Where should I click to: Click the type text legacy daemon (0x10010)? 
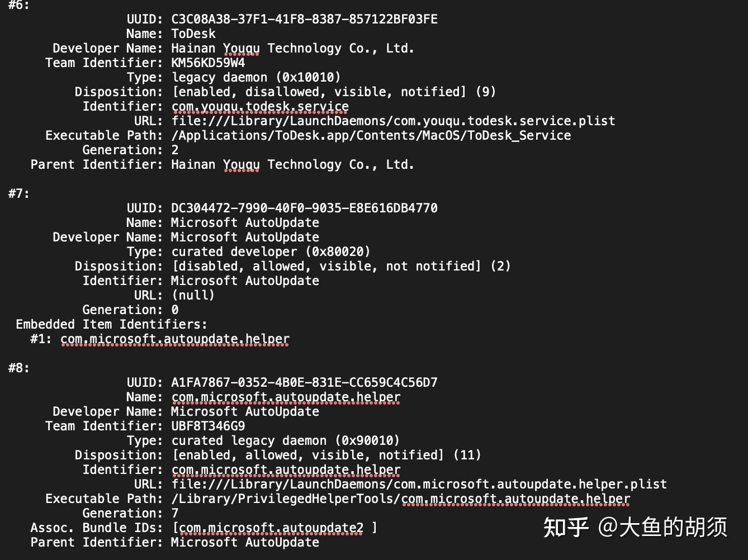(x=256, y=77)
